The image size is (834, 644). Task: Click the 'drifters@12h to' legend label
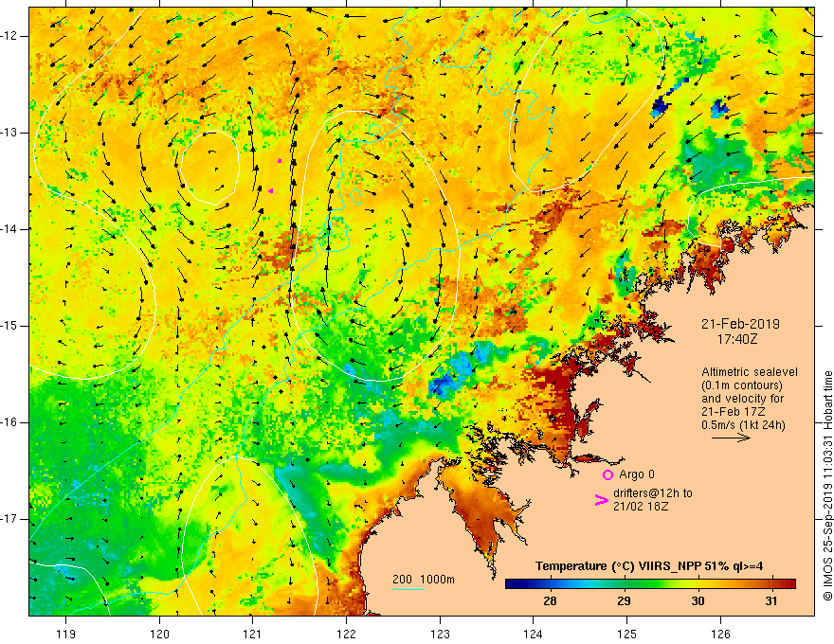pos(653,493)
